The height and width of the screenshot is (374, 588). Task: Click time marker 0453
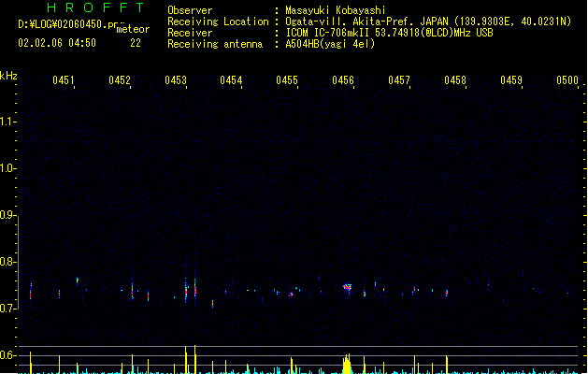point(176,80)
